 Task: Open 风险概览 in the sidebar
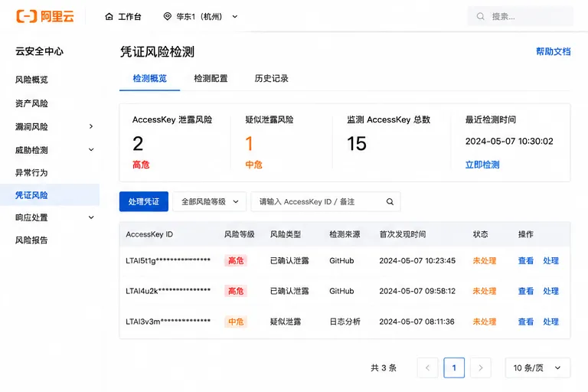31,80
